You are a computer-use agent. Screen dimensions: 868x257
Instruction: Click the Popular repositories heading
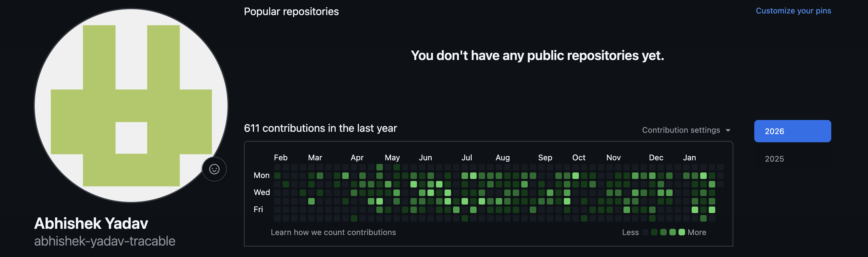click(x=291, y=11)
